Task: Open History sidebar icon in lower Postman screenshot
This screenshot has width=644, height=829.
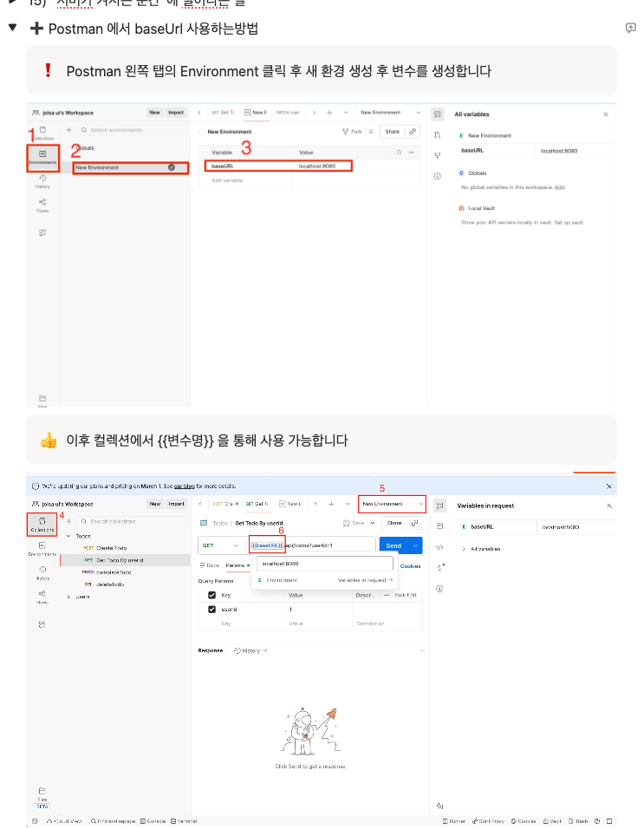Action: (x=42, y=572)
